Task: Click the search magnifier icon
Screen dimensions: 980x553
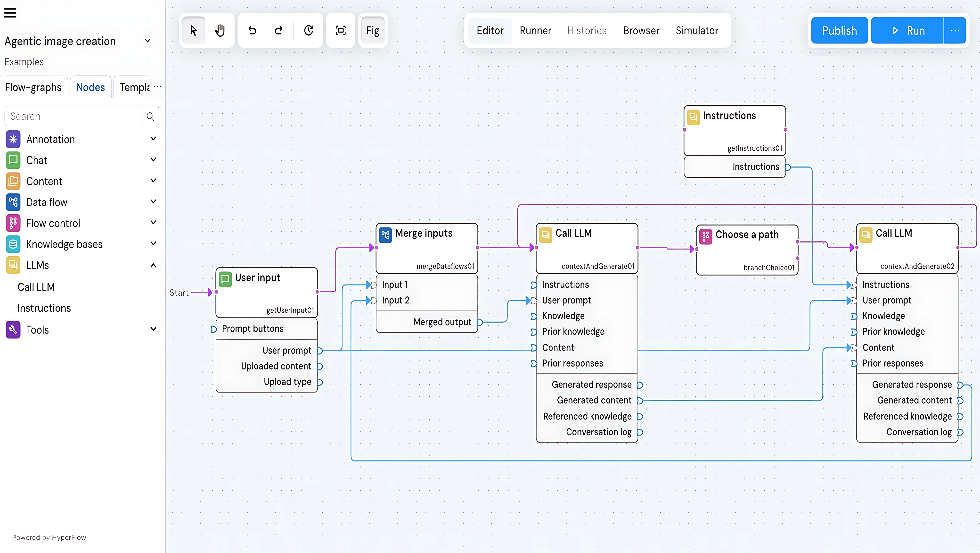Action: [150, 117]
